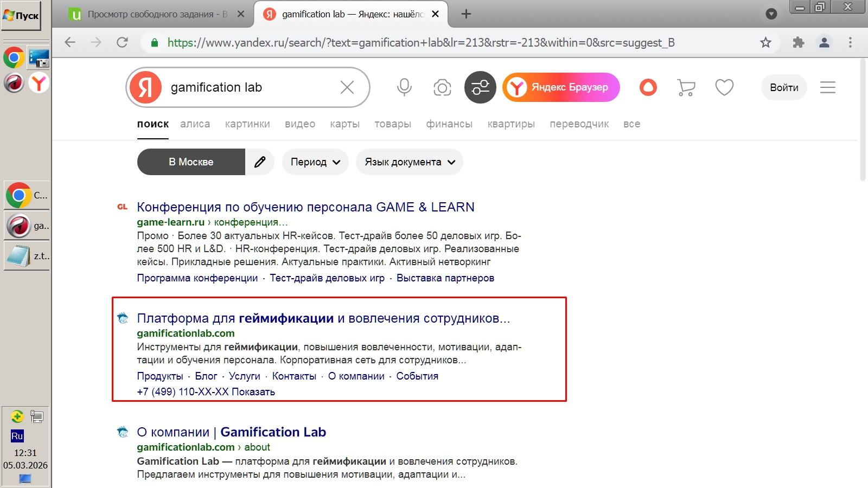
Task: Click the page vertical scrollbar
Action: click(863, 119)
